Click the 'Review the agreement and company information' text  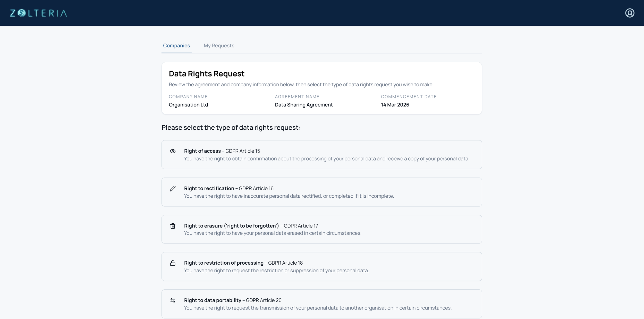[301, 85]
